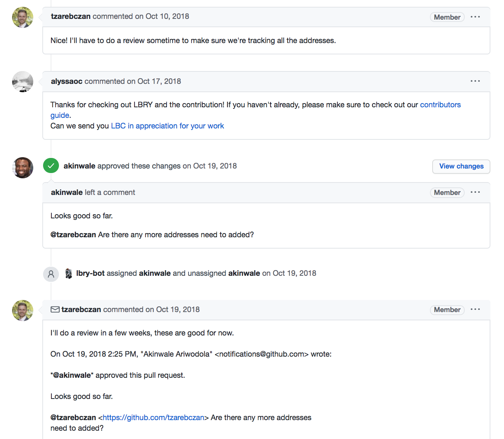Open the three-dot menu on alyssaoc's comment
Image resolution: width=504 pixels, height=439 pixels.
[x=475, y=81]
